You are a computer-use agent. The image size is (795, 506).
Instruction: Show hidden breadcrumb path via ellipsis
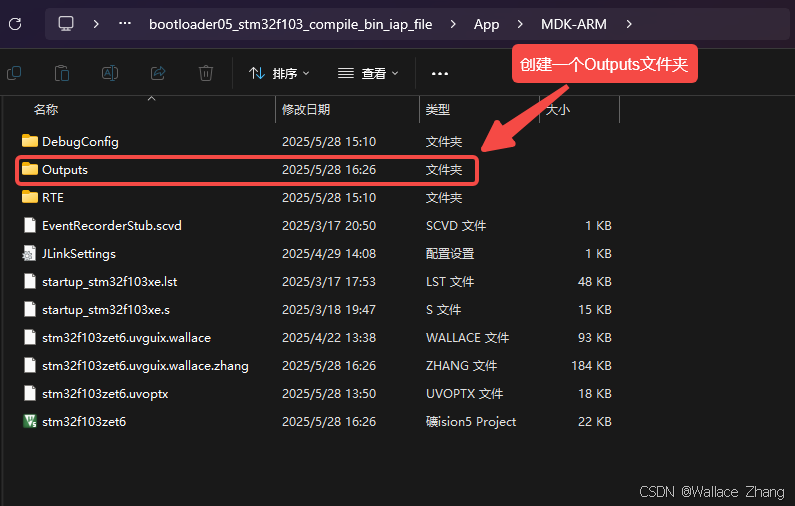(x=125, y=23)
